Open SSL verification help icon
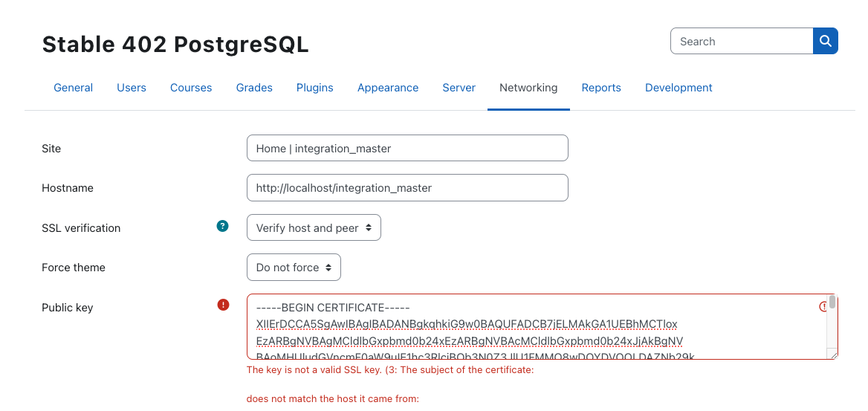The width and height of the screenshot is (868, 411). [x=222, y=226]
